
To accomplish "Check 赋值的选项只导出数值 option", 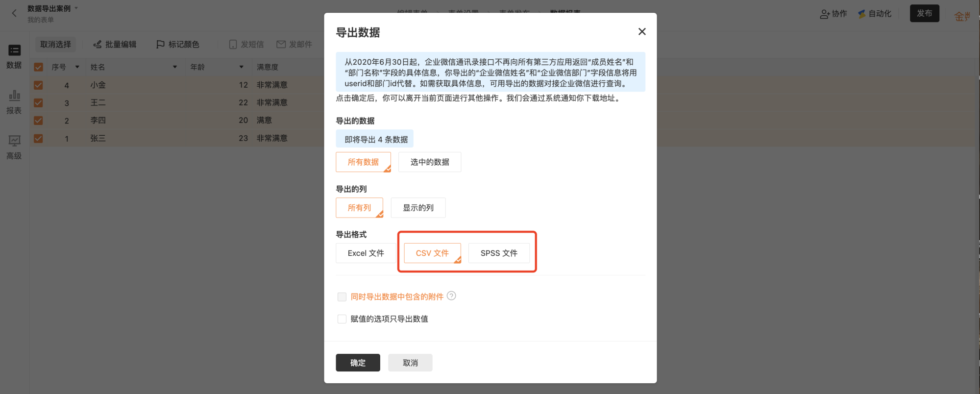I will pos(342,319).
